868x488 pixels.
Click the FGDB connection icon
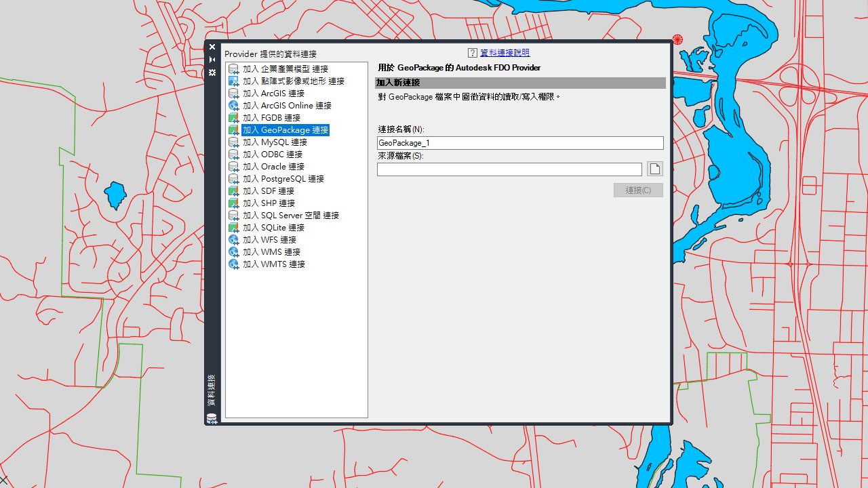coord(233,118)
